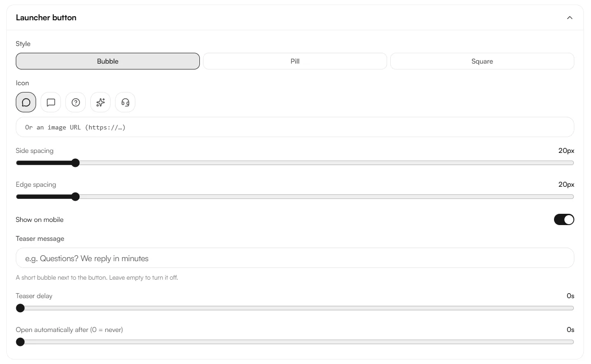The image size is (591, 364).
Task: Click the Teaser delay slider handle
Action: pyautogui.click(x=20, y=308)
